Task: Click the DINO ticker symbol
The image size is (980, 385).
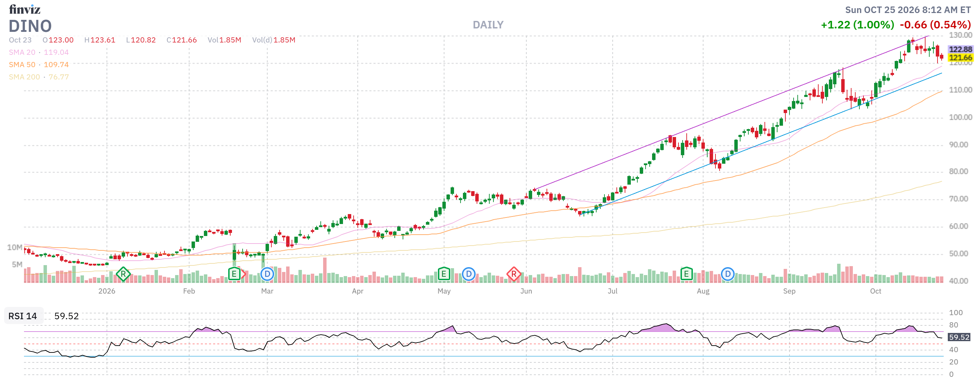Action: (x=30, y=26)
